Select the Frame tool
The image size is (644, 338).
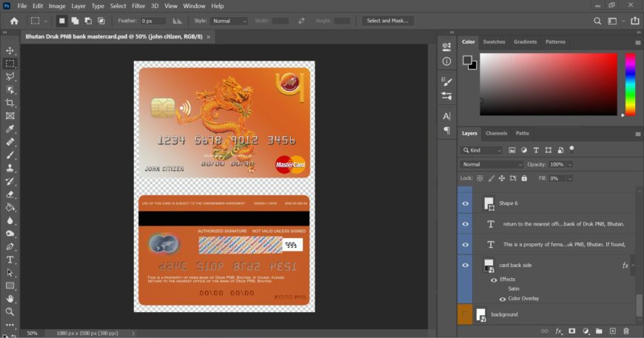pos(10,115)
